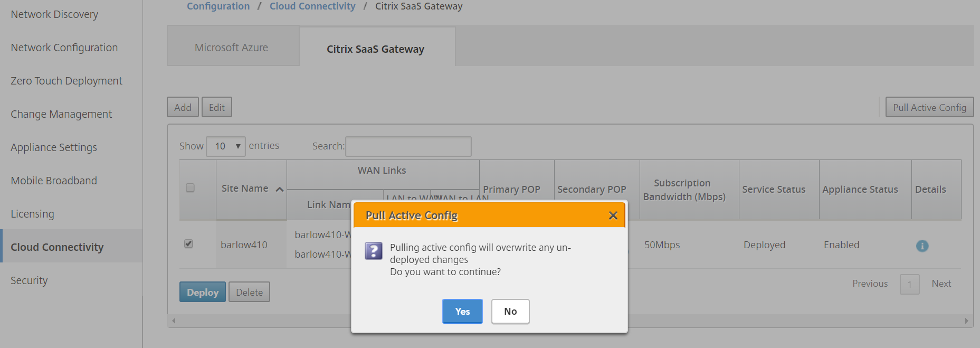Click the scrollbar right arrow
The image size is (980, 348).
(966, 321)
